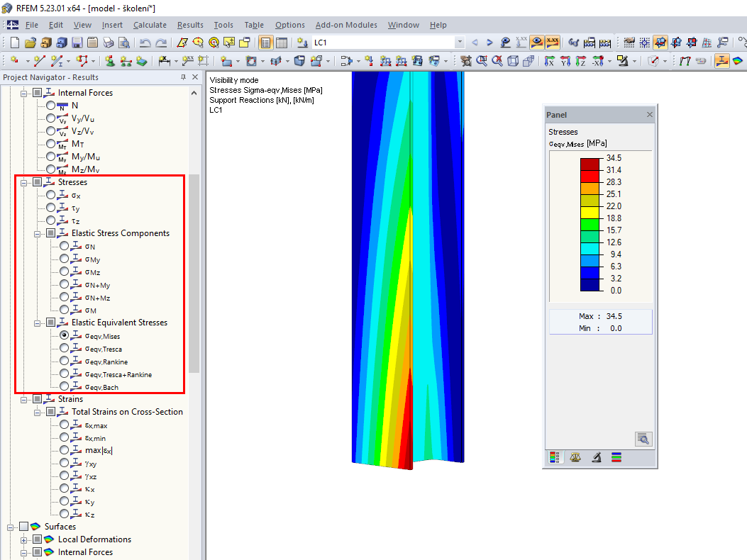The image size is (747, 560).
Task: Open the Add-on Modules menu
Action: coord(346,25)
